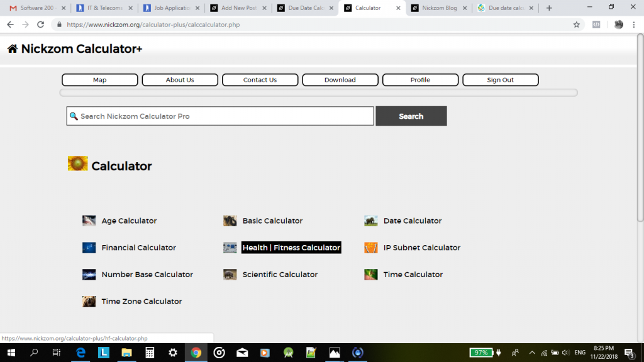The height and width of the screenshot is (362, 644).
Task: Open Windows Settings gear in taskbar
Action: tap(173, 353)
